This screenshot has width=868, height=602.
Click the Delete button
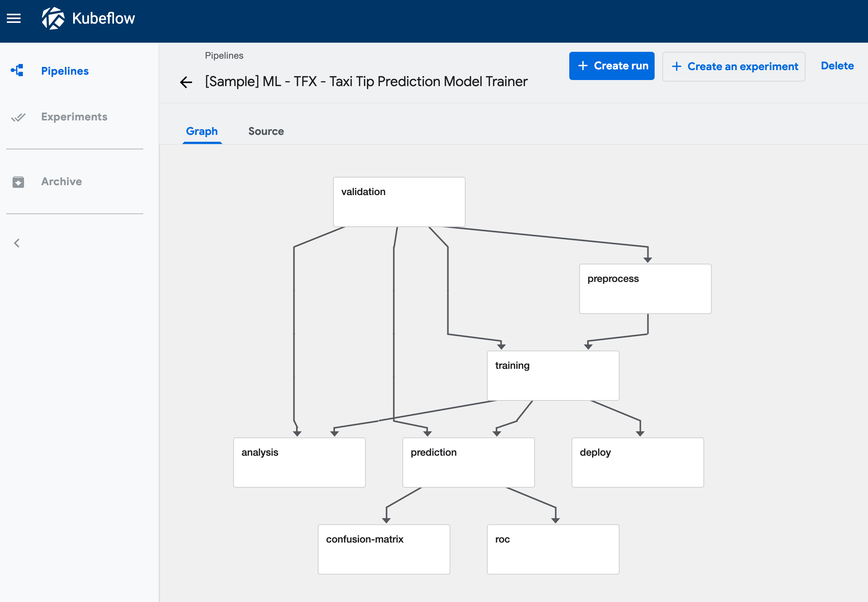(837, 65)
